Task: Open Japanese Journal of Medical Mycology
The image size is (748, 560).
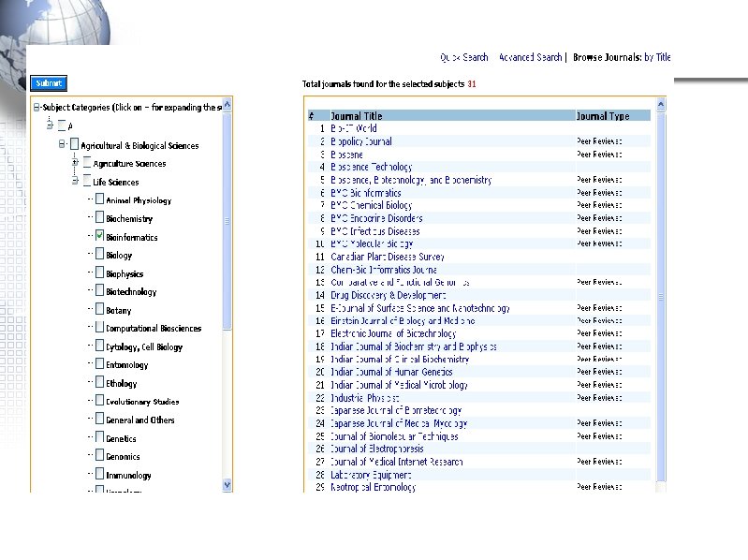Action: click(x=399, y=423)
